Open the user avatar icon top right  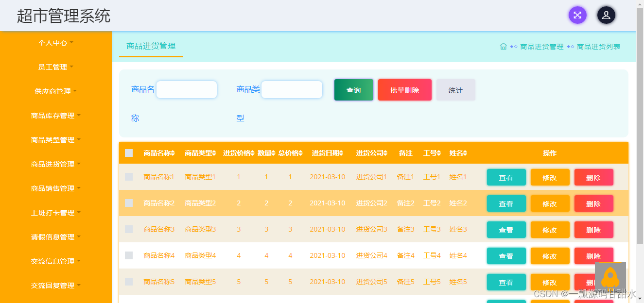[606, 15]
